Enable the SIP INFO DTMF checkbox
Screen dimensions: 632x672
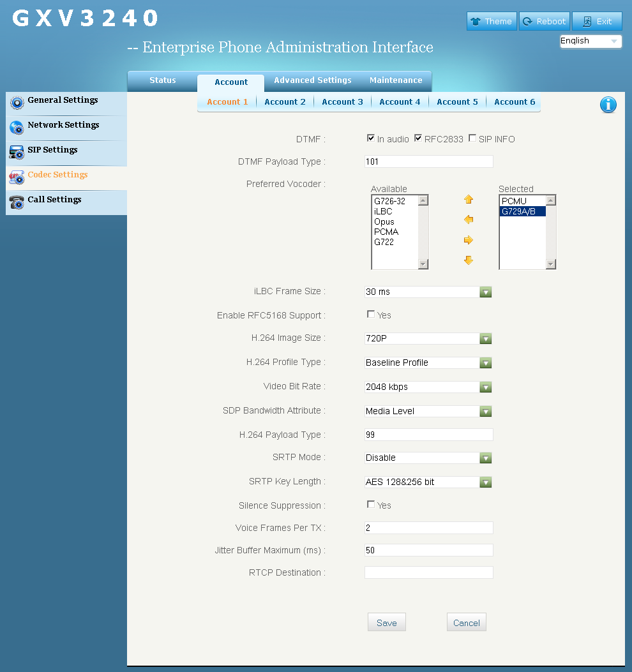(472, 138)
